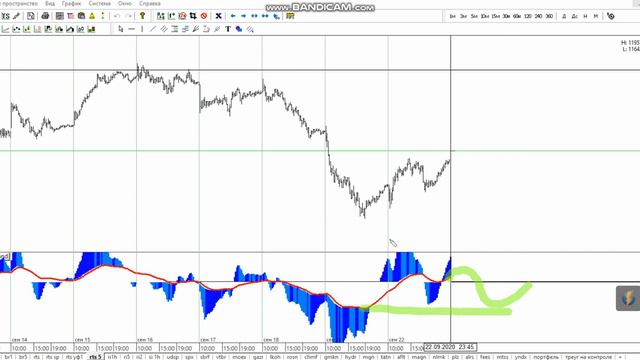Switch to the hydr tab

click(x=351, y=357)
